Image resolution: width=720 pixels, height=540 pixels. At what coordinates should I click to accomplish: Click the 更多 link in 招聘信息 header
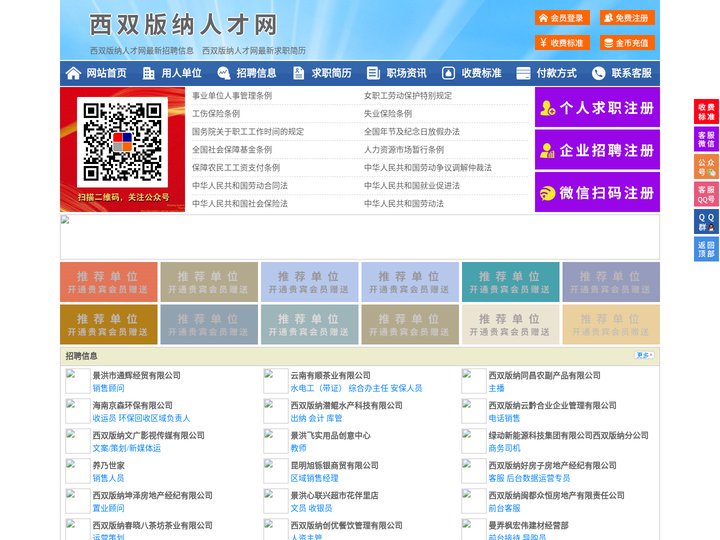tap(644, 355)
